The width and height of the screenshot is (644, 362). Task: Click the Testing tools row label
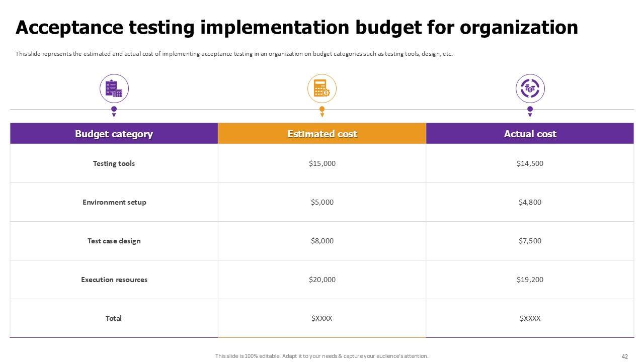click(114, 163)
